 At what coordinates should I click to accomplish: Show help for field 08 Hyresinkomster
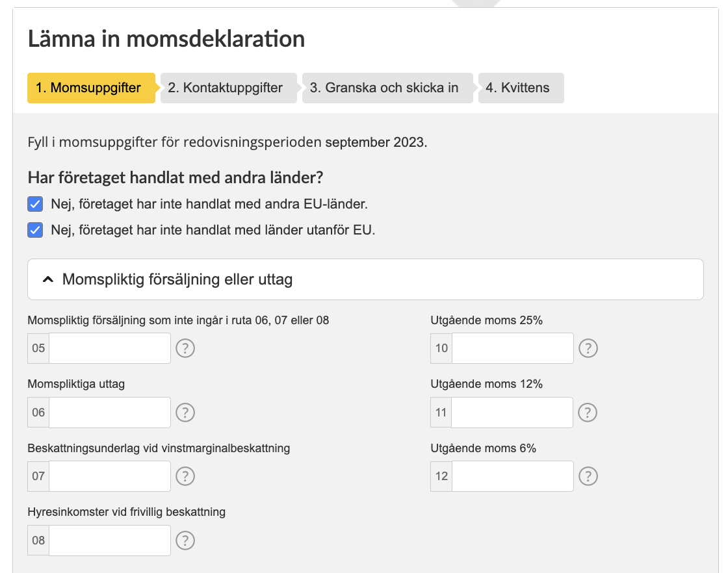[x=185, y=541]
